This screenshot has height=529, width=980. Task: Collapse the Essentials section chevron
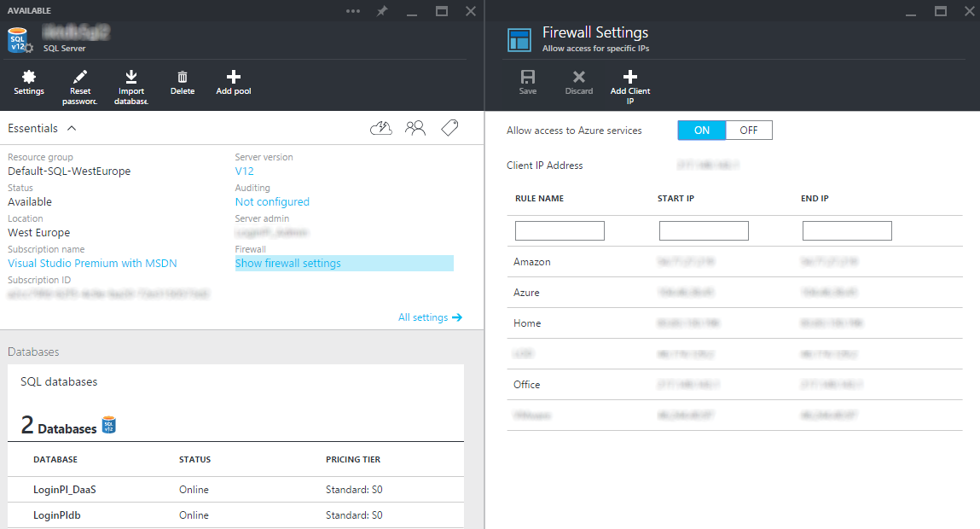pos(72,128)
